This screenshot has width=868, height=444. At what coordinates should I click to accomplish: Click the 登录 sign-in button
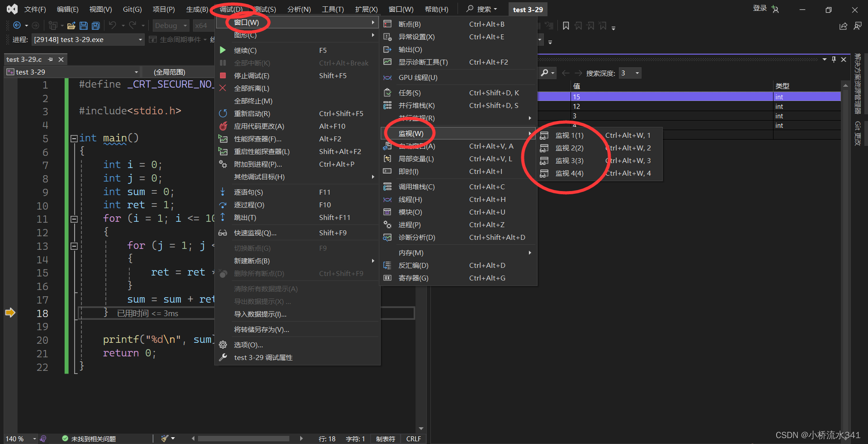pyautogui.click(x=765, y=9)
